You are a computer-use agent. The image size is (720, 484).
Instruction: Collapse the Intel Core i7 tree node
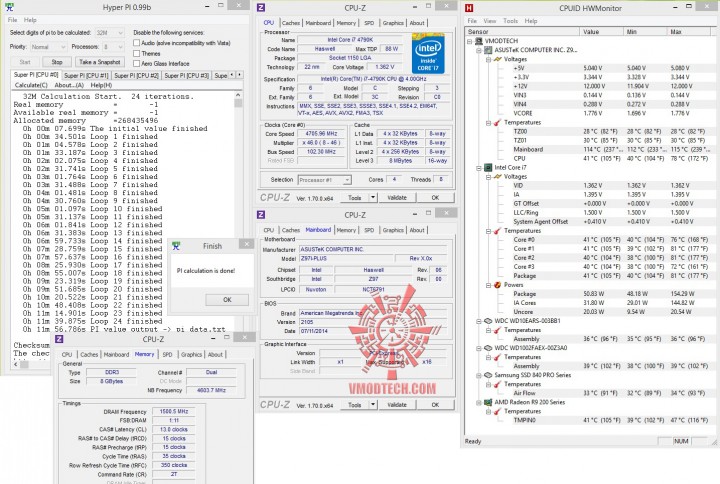pos(479,168)
